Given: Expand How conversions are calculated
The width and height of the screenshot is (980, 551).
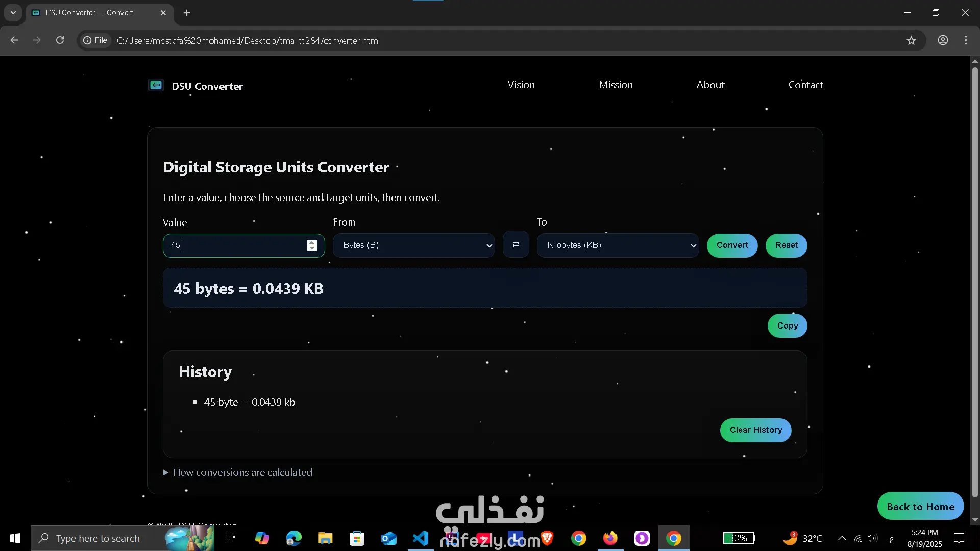Looking at the screenshot, I should pos(237,472).
